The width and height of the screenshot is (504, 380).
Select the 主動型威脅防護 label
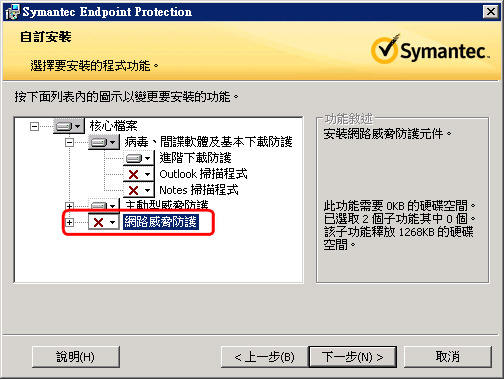coord(167,205)
